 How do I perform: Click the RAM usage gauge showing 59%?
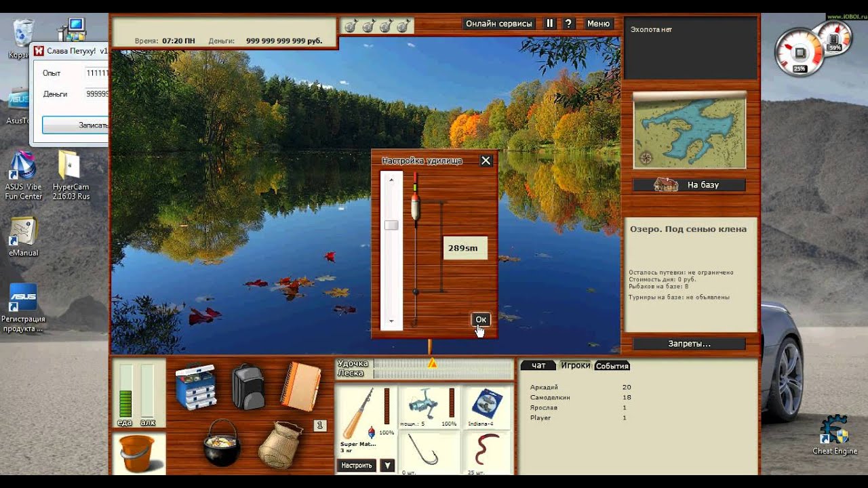834,39
